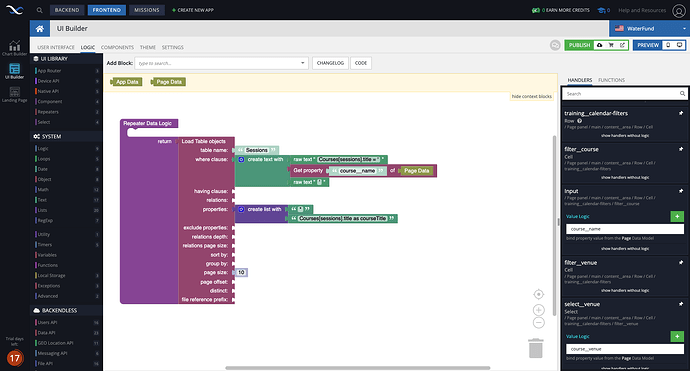Click the PUBLISH button
Viewport: 690px width, 371px height.
pyautogui.click(x=579, y=45)
